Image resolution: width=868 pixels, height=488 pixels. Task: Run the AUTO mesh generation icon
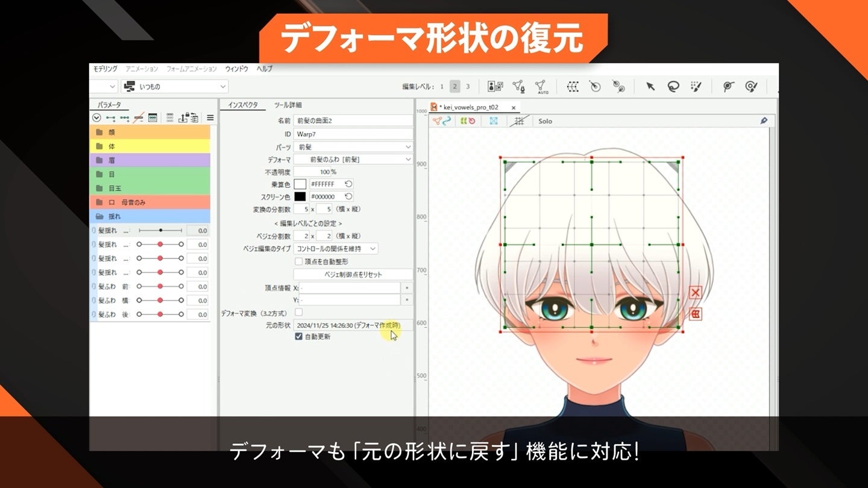[x=541, y=87]
